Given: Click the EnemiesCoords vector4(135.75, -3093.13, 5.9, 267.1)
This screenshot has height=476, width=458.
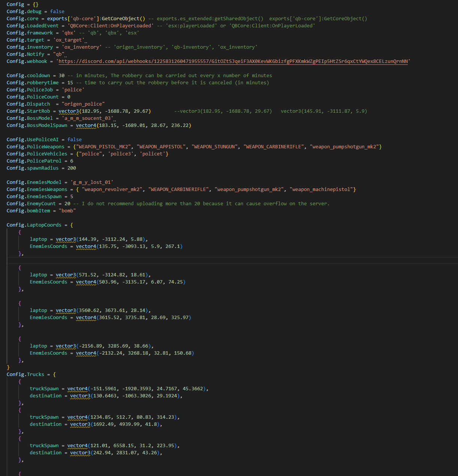Looking at the screenshot, I should 129,246.
